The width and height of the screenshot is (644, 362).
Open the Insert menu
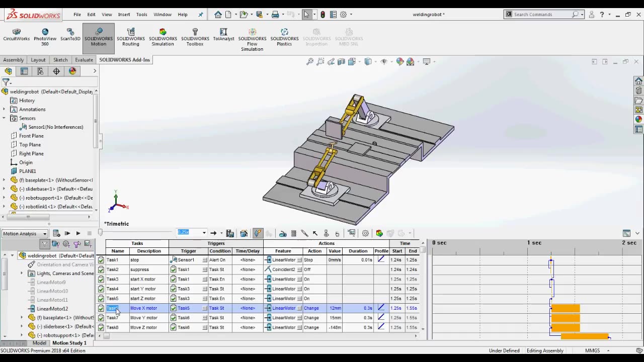tap(124, 15)
